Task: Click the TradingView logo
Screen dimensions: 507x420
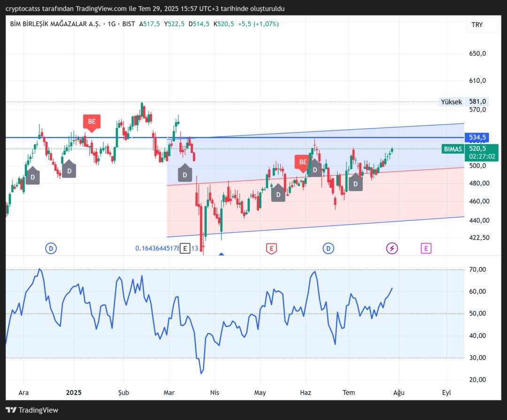Action: 32,410
